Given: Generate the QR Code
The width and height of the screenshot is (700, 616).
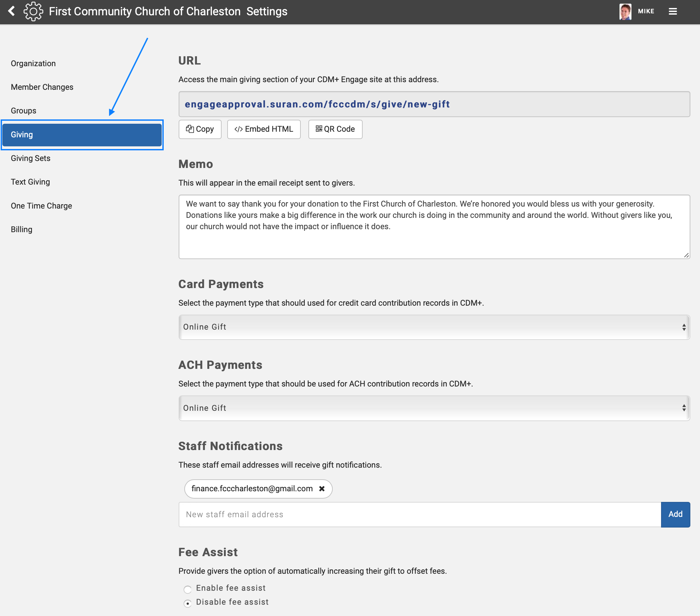Looking at the screenshot, I should click(x=335, y=129).
